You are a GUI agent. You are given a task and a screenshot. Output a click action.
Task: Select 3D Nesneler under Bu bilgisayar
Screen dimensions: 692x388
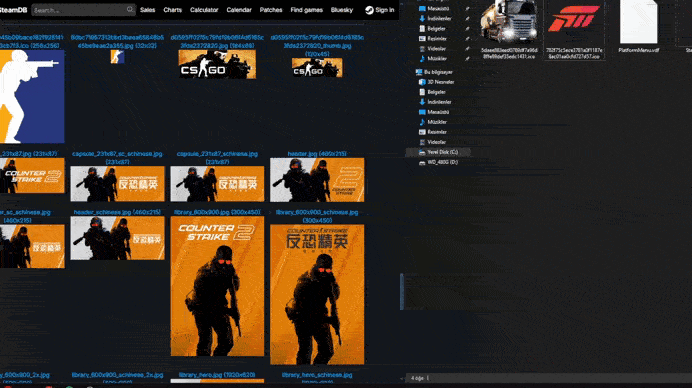pyautogui.click(x=436, y=82)
